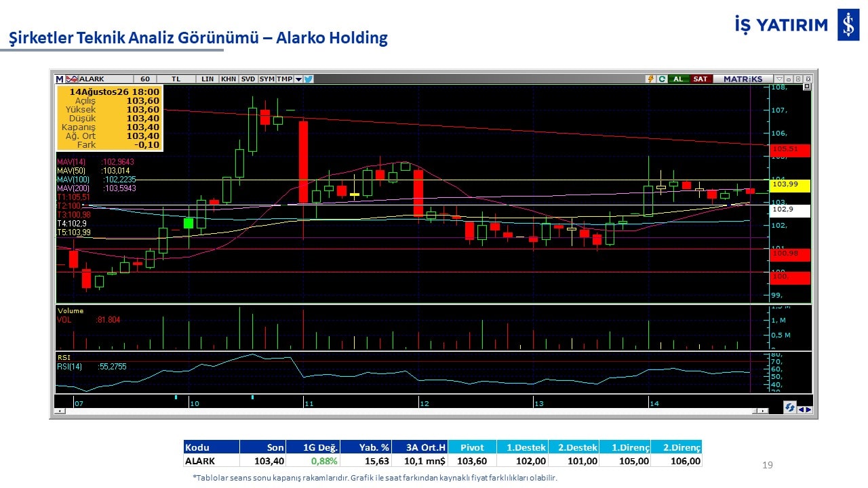Change the TL currency selector

[176, 79]
